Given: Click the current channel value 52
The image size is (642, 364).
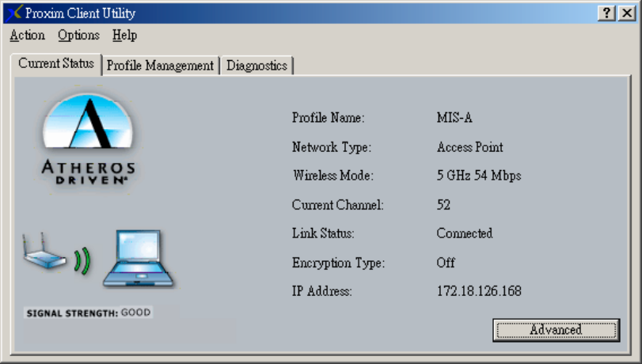Looking at the screenshot, I should point(443,205).
